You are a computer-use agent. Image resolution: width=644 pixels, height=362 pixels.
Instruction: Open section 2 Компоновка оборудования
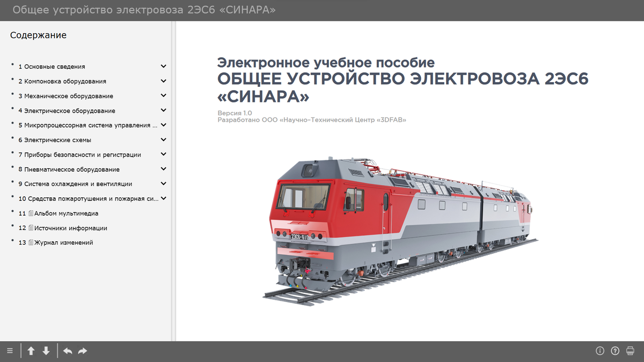click(62, 82)
